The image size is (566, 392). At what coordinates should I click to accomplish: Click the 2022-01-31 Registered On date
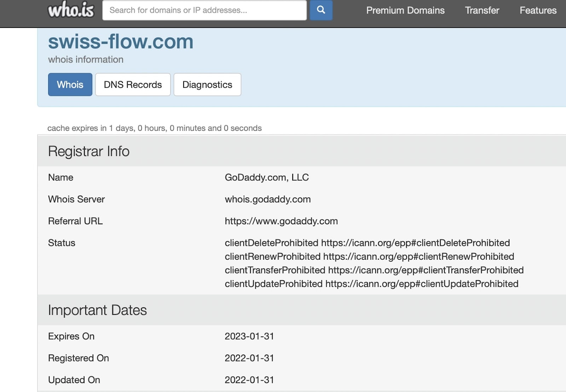tap(249, 358)
